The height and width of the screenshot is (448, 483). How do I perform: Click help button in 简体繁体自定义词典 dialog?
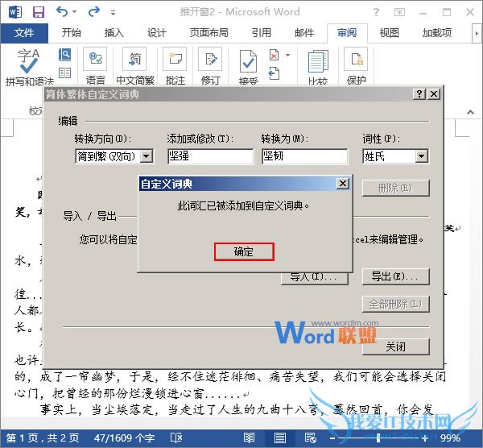click(x=419, y=93)
